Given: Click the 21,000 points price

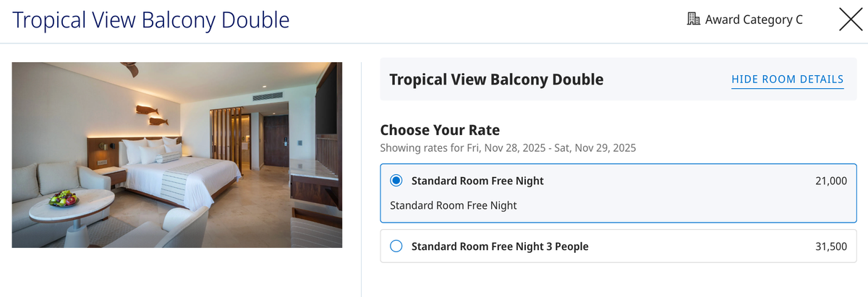Looking at the screenshot, I should 830,181.
